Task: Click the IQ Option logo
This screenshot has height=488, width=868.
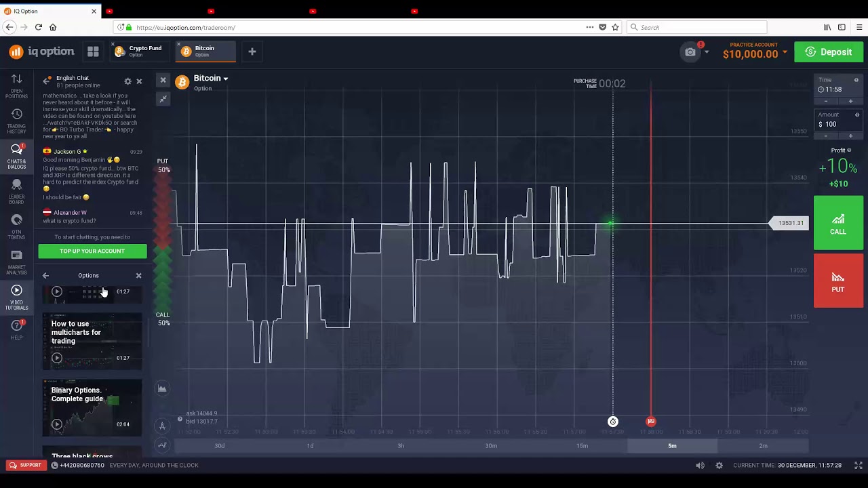Action: 41,52
